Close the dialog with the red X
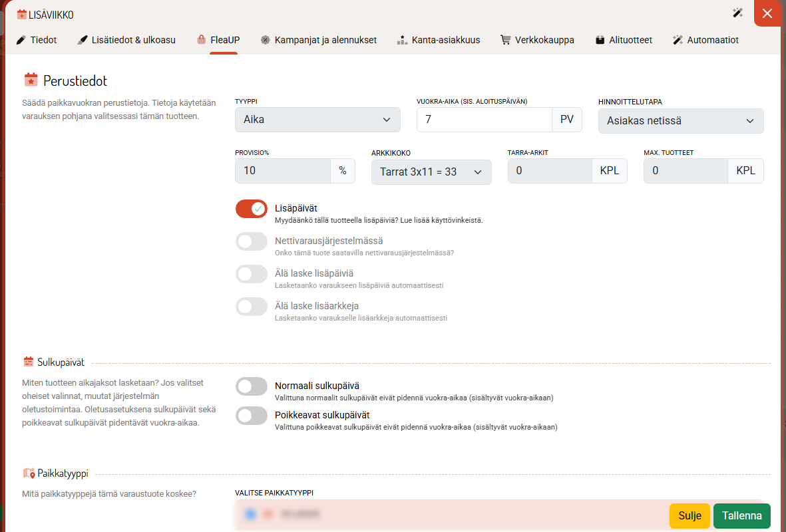The height and width of the screenshot is (532, 786). 767,13
